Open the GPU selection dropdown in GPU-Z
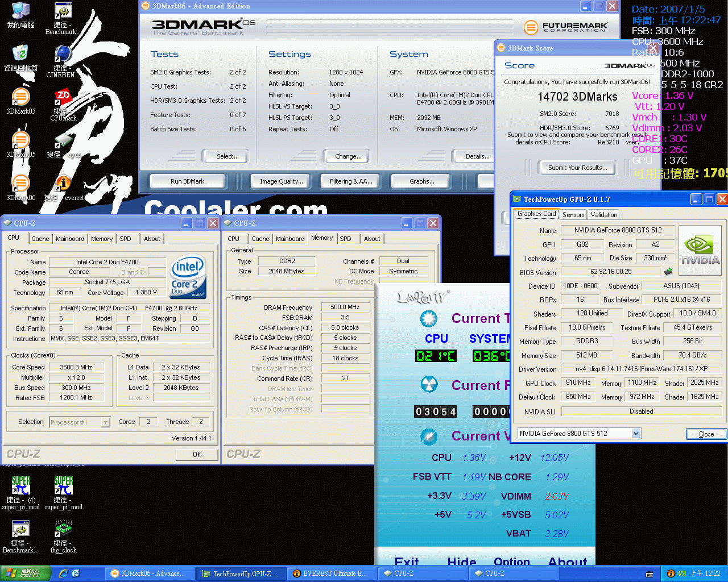 pyautogui.click(x=636, y=433)
